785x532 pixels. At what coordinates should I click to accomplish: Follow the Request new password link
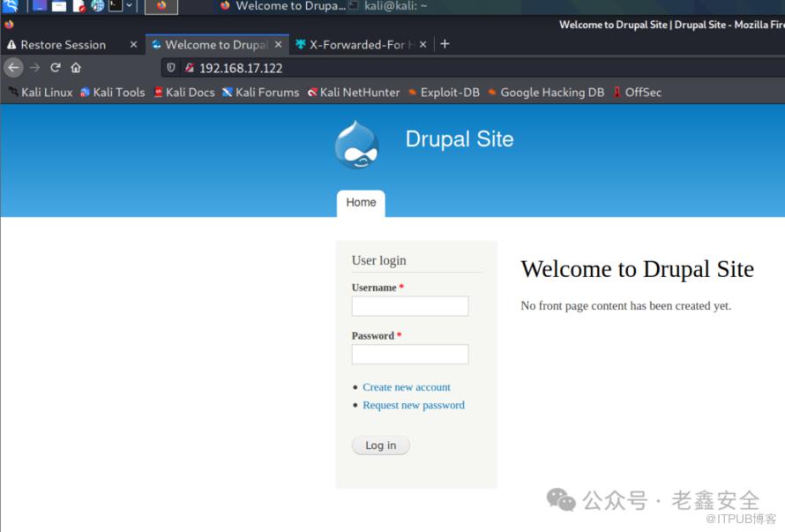point(413,405)
